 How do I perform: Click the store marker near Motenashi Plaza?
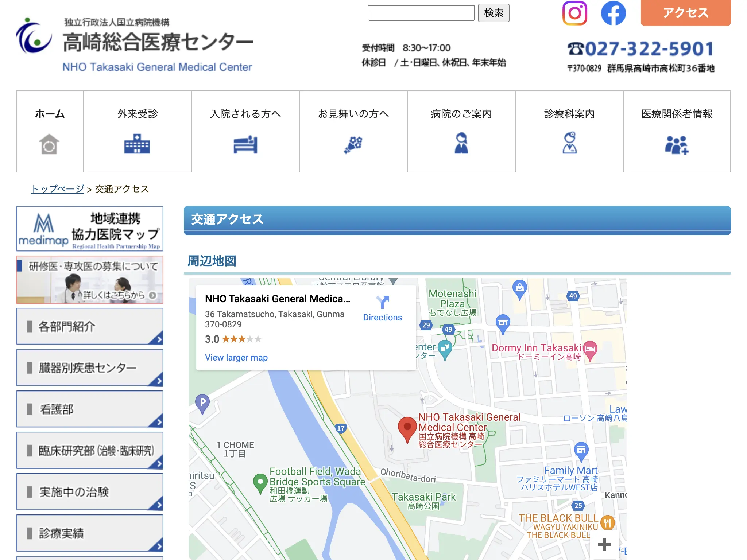(x=503, y=324)
